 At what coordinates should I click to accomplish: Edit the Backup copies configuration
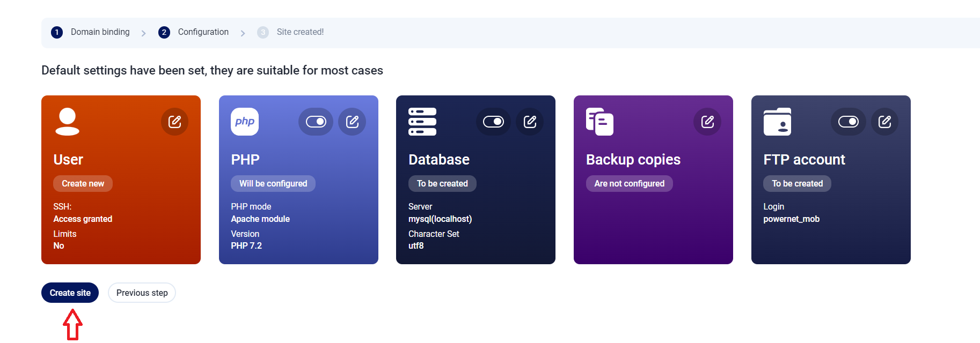click(x=707, y=122)
